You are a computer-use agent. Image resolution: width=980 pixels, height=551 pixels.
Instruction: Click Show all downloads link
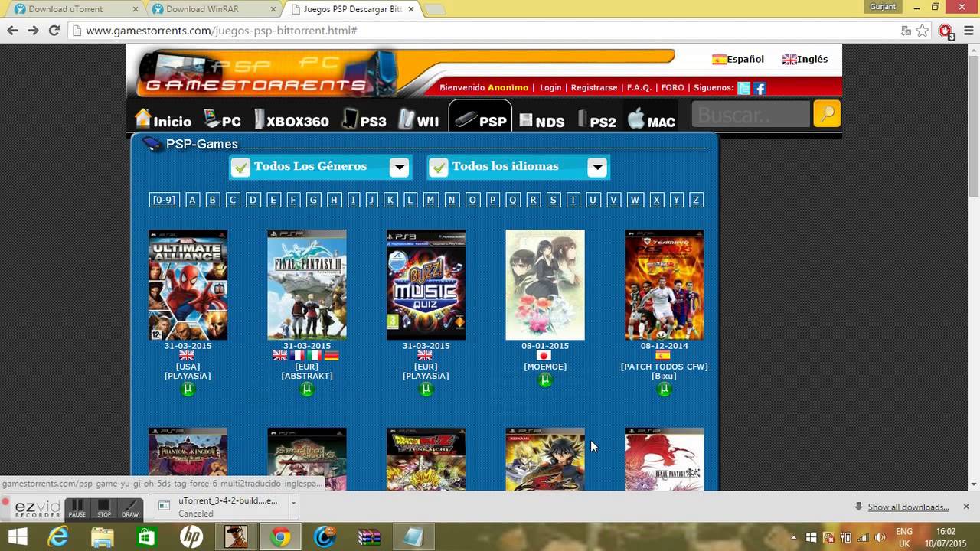908,507
